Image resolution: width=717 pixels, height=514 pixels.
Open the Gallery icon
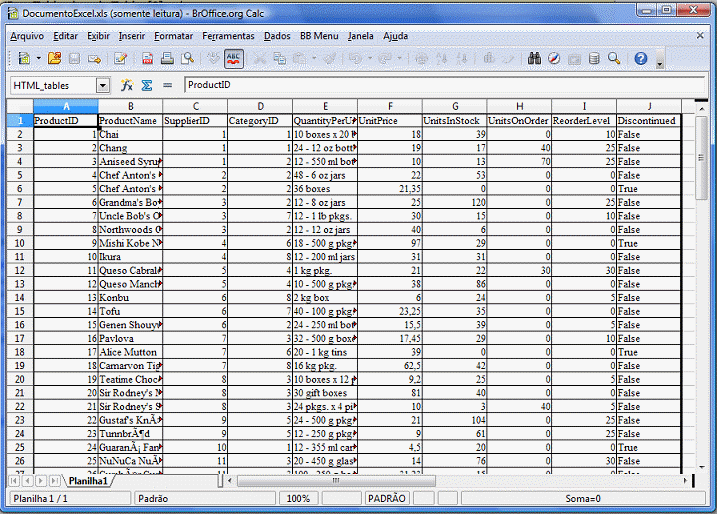[x=574, y=59]
